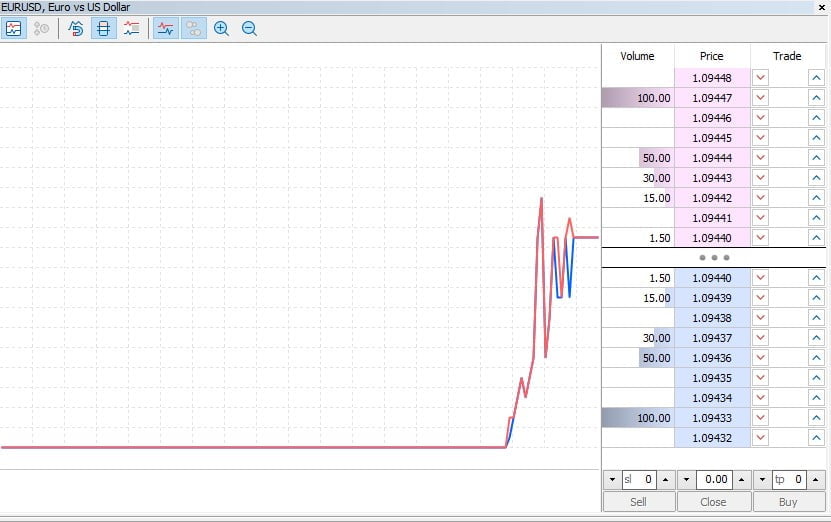This screenshot has height=522, width=831.
Task: Click the three-dot spread separator
Action: (x=714, y=258)
